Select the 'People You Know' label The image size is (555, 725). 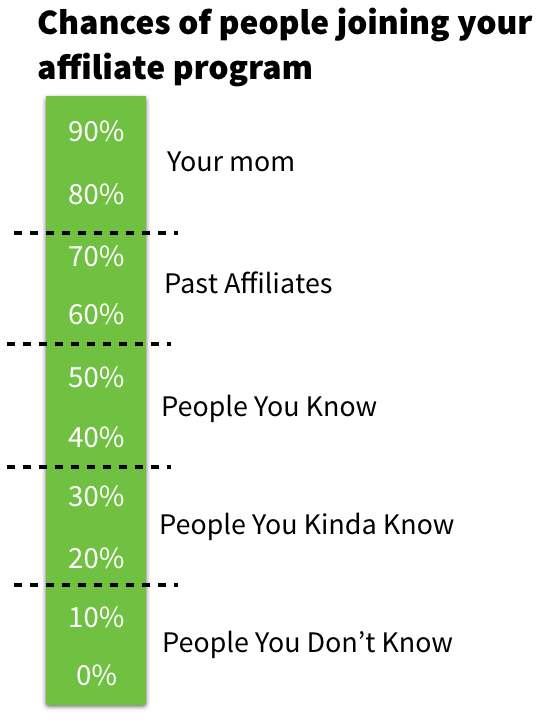point(269,407)
